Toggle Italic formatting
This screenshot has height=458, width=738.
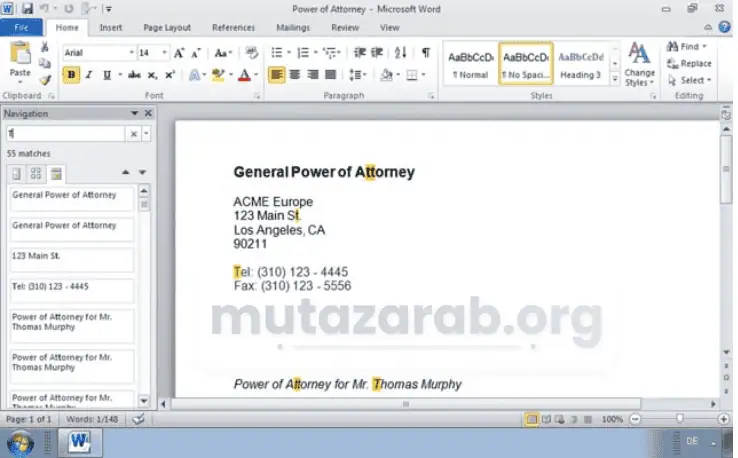[89, 75]
